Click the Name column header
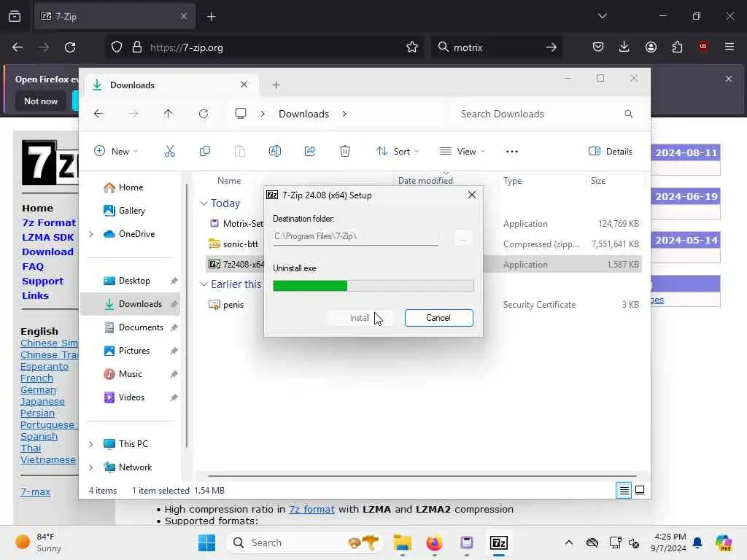 pyautogui.click(x=229, y=181)
